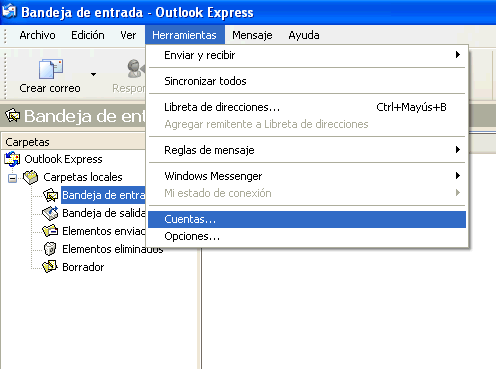Select Borrador folder label

[83, 267]
